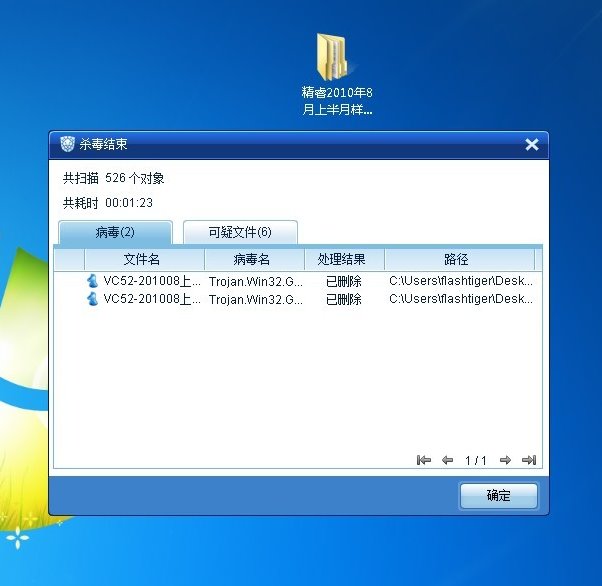Click 已删除 result in the first row
602x586 pixels.
click(x=344, y=281)
